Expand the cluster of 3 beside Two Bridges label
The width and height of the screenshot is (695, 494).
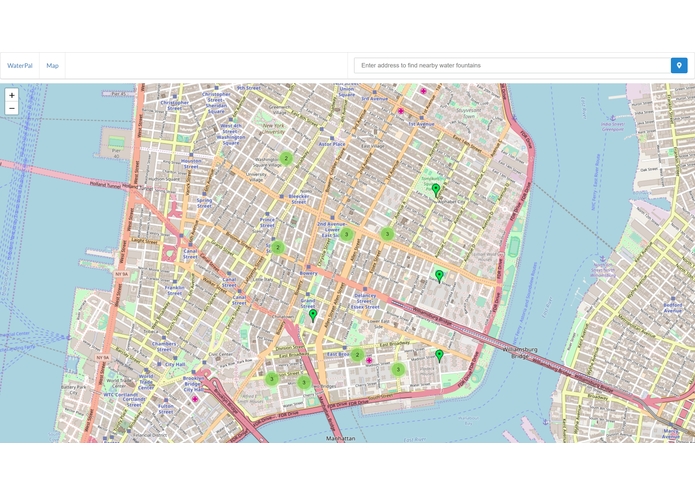click(304, 382)
